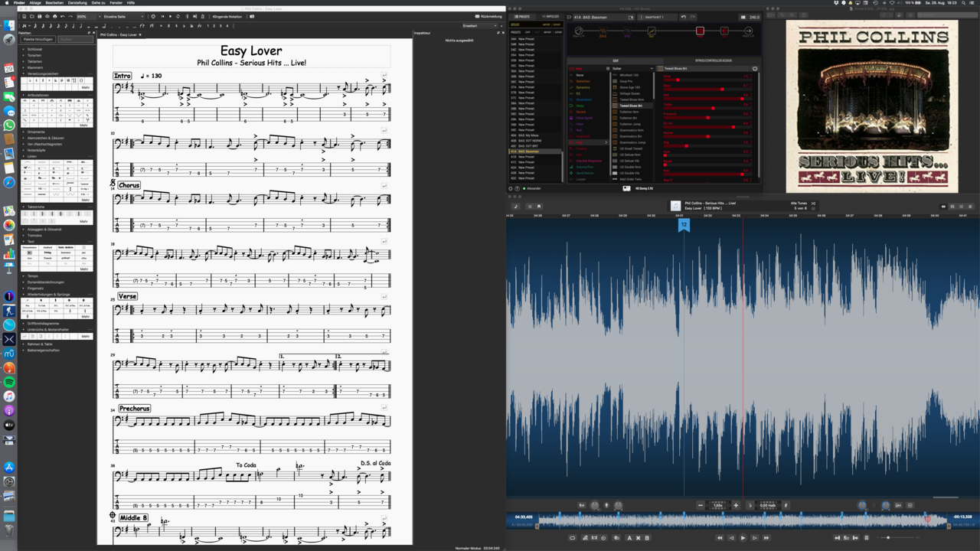The height and width of the screenshot is (551, 980).
Task: Rewind to start in MuseScore toolbar
Action: [162, 16]
